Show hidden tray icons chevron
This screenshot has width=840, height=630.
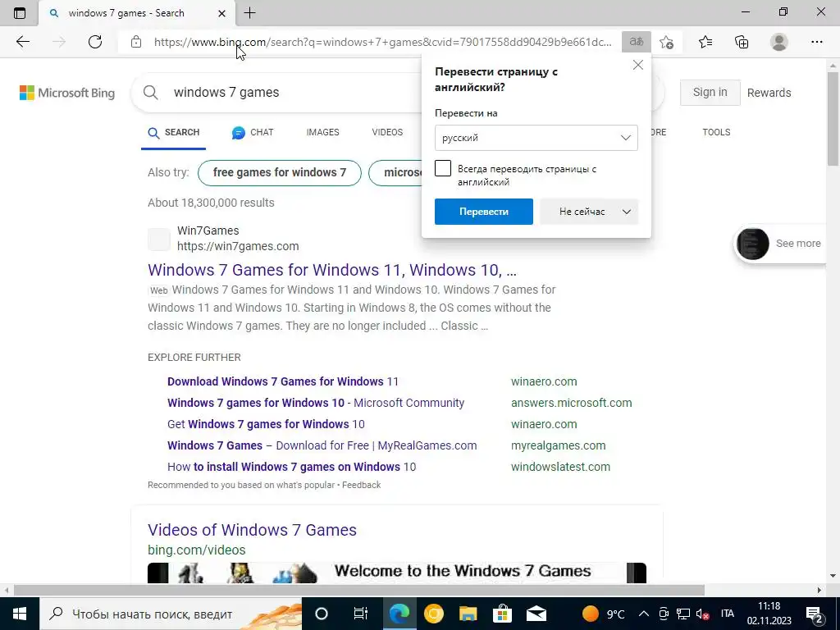pyautogui.click(x=644, y=614)
